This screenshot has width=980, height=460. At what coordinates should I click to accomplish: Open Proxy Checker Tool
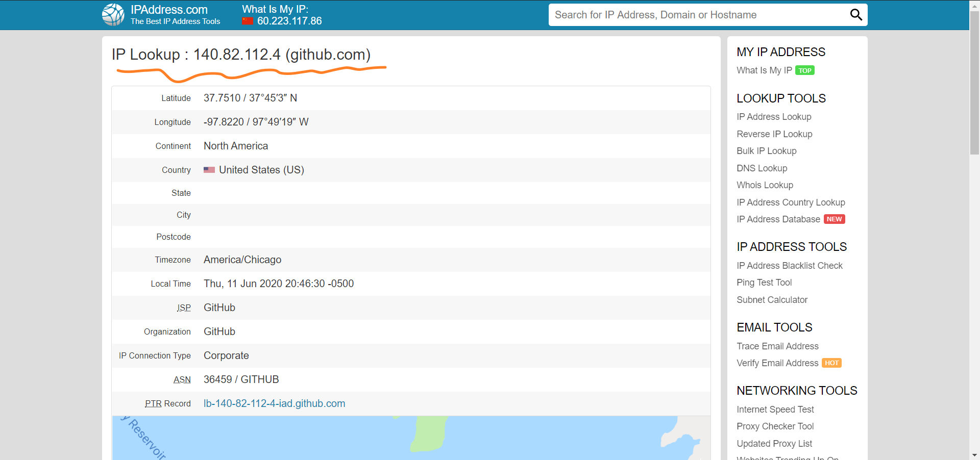tap(775, 426)
